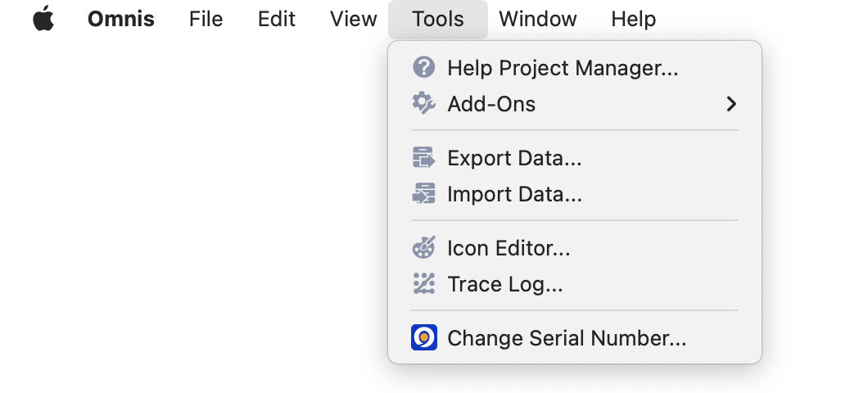
Task: Click the Export Data arrow icon
Action: tap(424, 158)
